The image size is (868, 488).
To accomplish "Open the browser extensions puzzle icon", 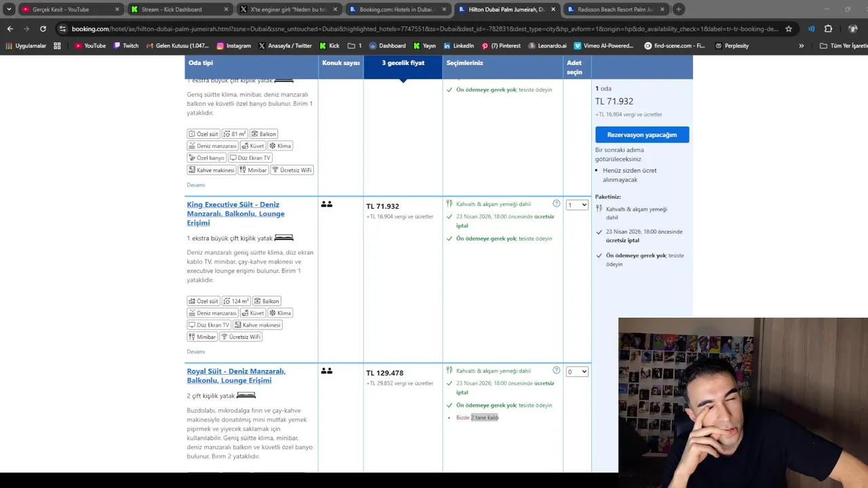I will [x=828, y=29].
